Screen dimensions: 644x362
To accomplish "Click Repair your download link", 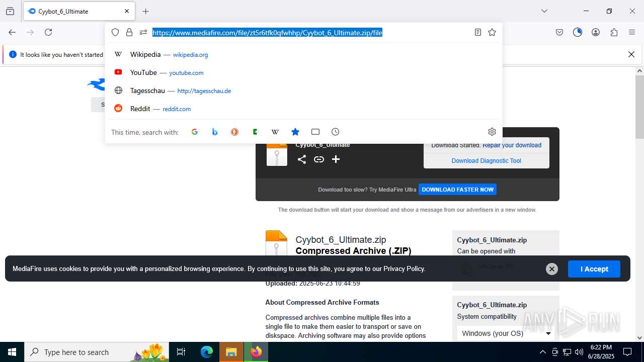I will [x=512, y=145].
